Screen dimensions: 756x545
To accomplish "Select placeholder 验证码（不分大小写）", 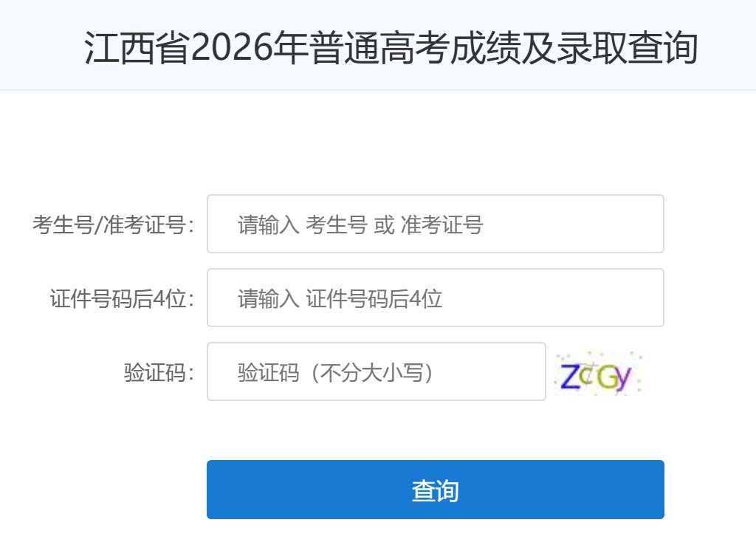I will [336, 372].
